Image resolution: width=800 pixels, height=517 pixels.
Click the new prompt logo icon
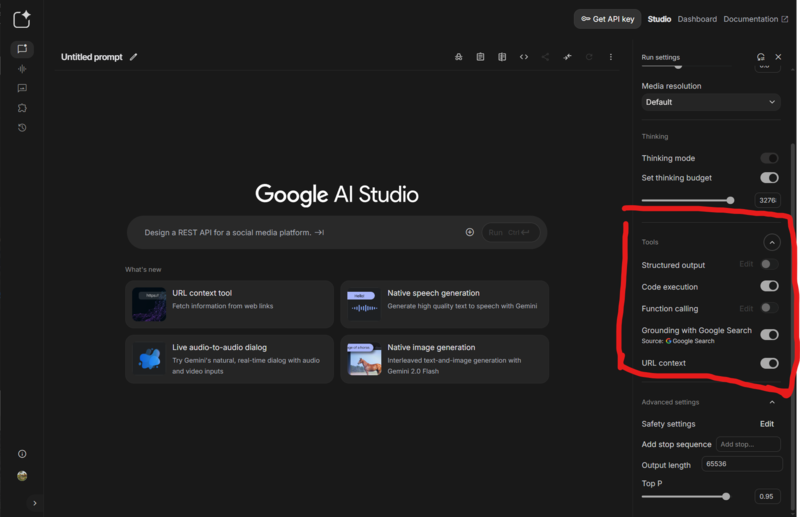[21, 19]
